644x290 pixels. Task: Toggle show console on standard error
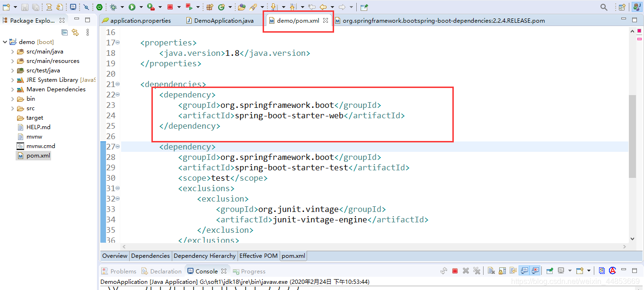[x=535, y=271]
